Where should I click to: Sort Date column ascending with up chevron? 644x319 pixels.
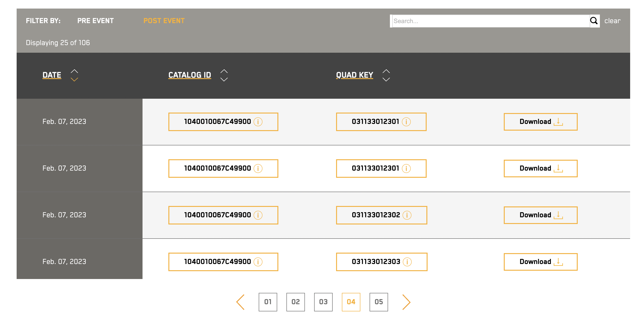74,71
